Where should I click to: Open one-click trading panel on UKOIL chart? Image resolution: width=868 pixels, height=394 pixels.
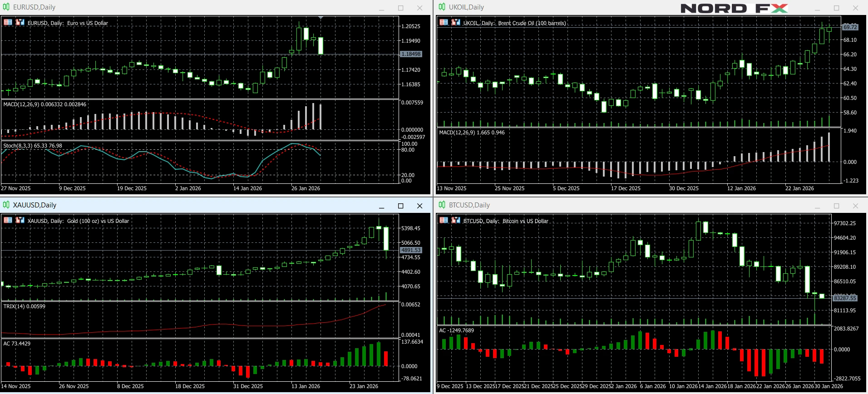coord(444,22)
